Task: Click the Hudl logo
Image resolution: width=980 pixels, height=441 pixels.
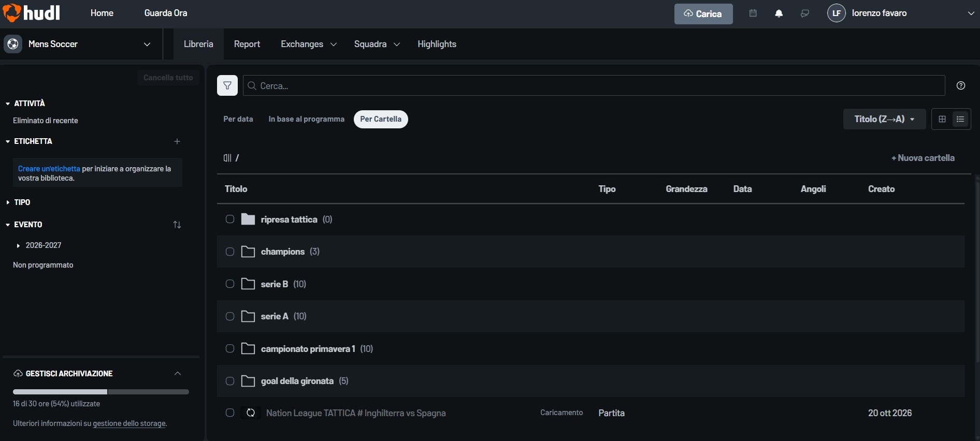Action: tap(31, 13)
